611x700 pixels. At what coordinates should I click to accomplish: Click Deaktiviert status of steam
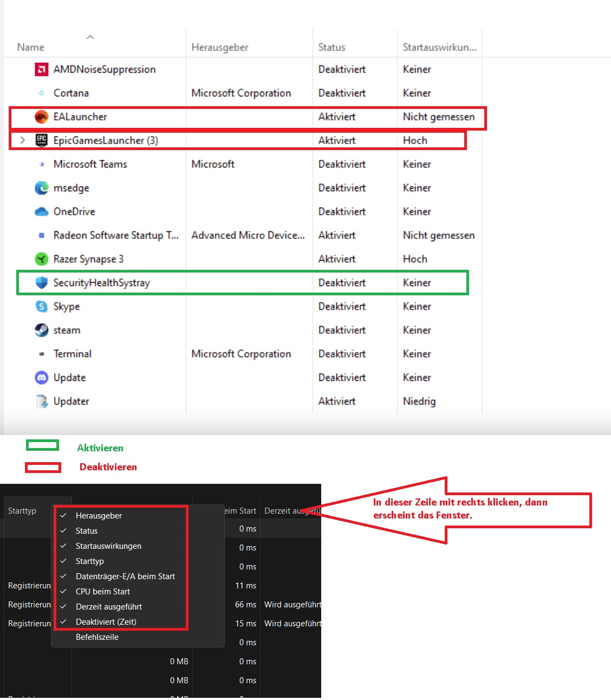pyautogui.click(x=342, y=330)
